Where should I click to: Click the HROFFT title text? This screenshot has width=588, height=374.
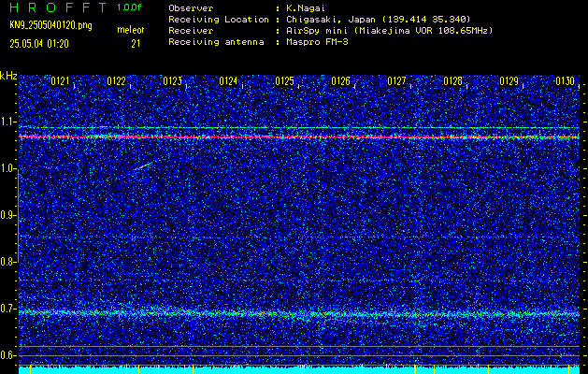pos(58,7)
